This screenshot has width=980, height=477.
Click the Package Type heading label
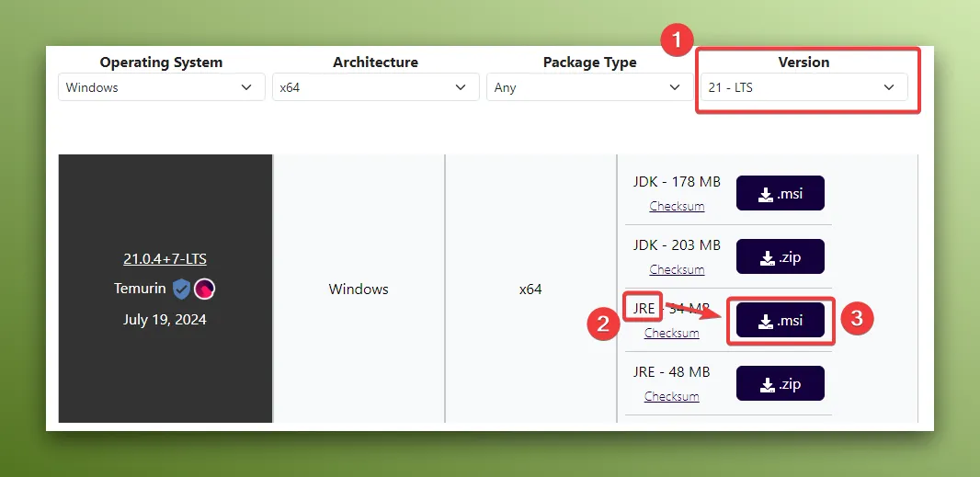[590, 62]
